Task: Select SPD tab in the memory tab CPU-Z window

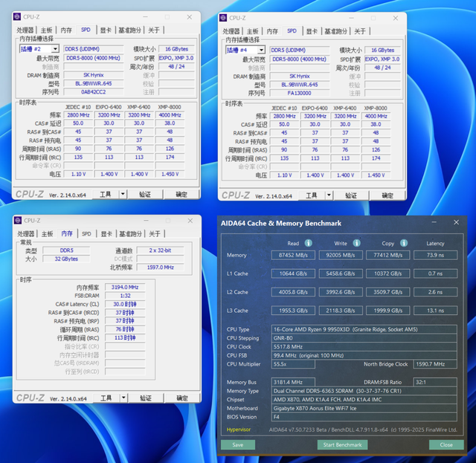Action: (x=86, y=233)
